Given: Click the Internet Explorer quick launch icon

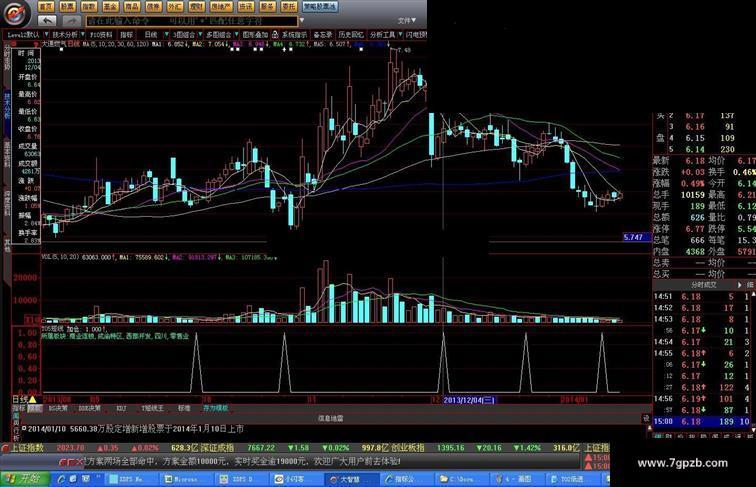Looking at the screenshot, I should 62,479.
